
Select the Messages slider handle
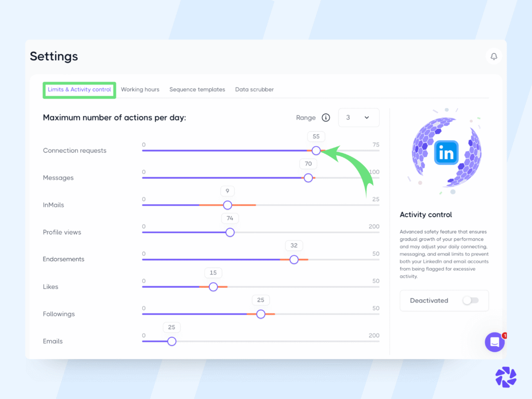pyautogui.click(x=309, y=178)
